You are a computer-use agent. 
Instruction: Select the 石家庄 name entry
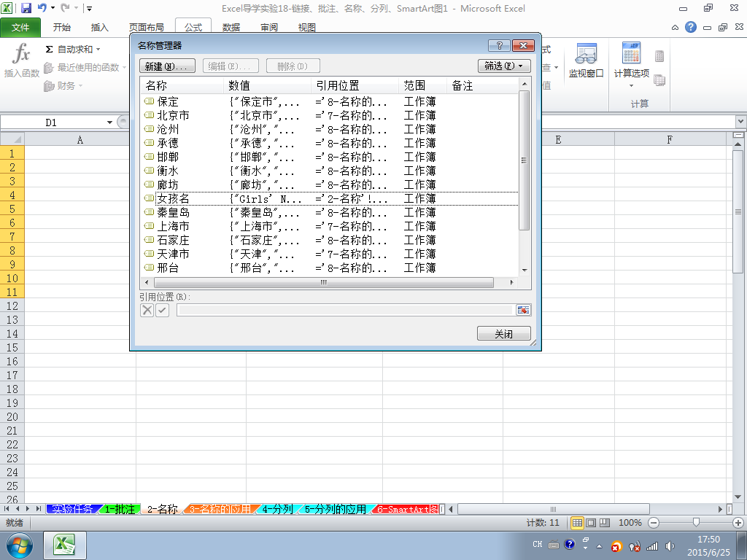[x=330, y=240]
